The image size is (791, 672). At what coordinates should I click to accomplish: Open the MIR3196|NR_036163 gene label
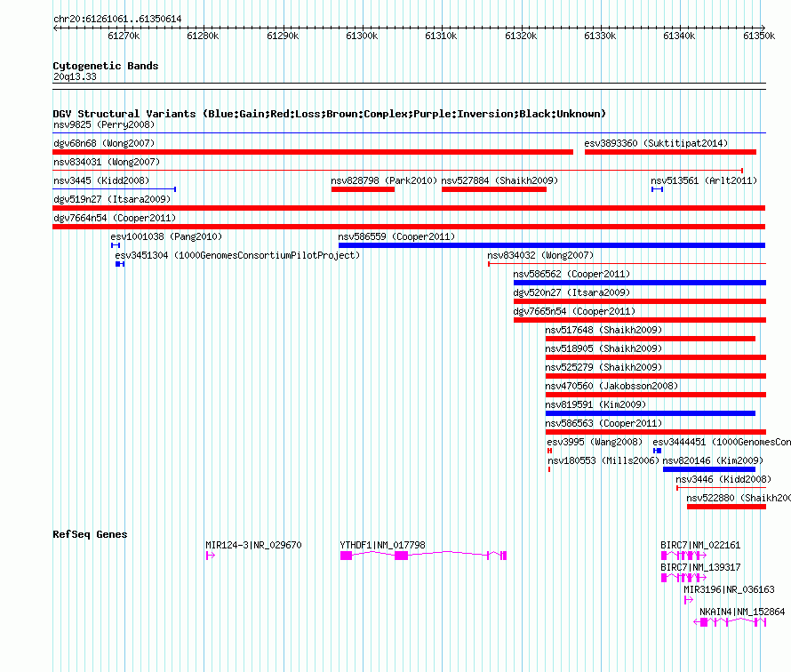tap(729, 589)
